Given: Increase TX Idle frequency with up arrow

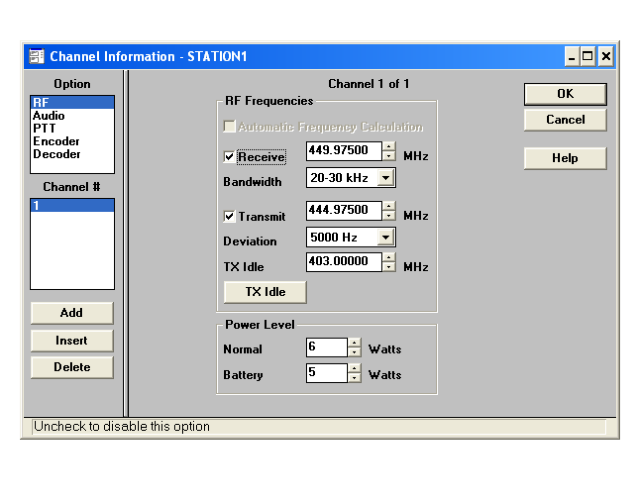Looking at the screenshot, I should pos(389,257).
